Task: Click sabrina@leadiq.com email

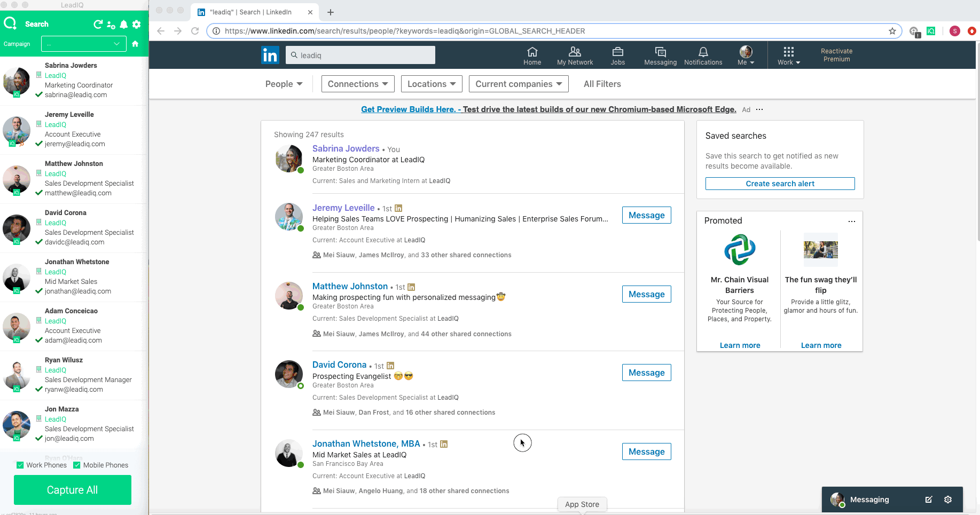Action: pos(76,95)
